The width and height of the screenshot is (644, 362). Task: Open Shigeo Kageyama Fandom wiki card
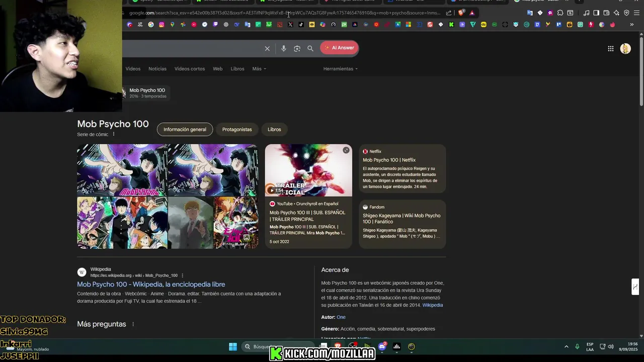point(402,224)
